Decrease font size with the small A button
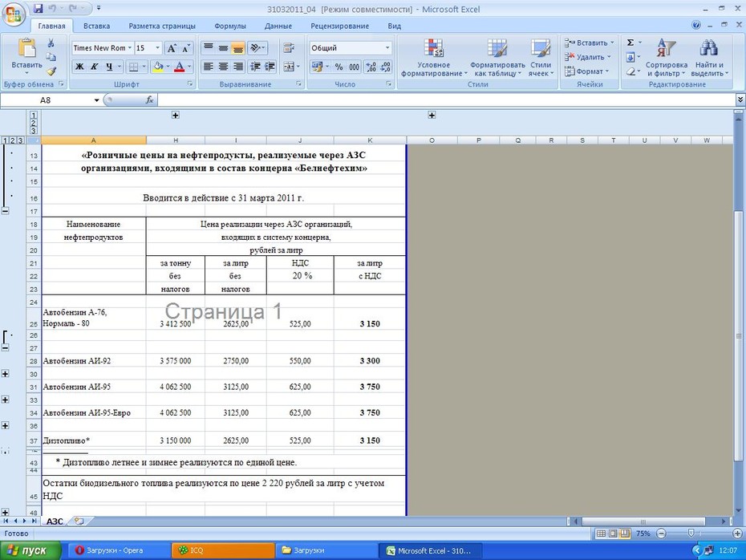746x560 pixels. coord(186,48)
